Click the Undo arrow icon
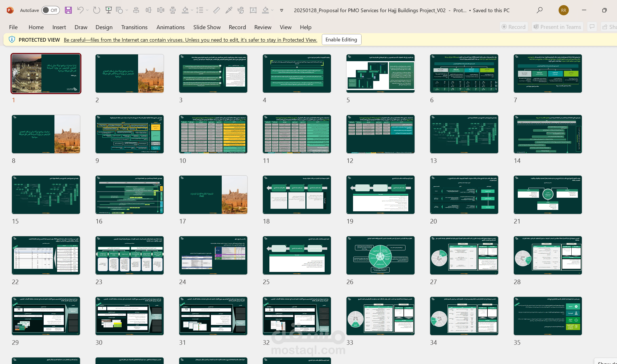 80,10
